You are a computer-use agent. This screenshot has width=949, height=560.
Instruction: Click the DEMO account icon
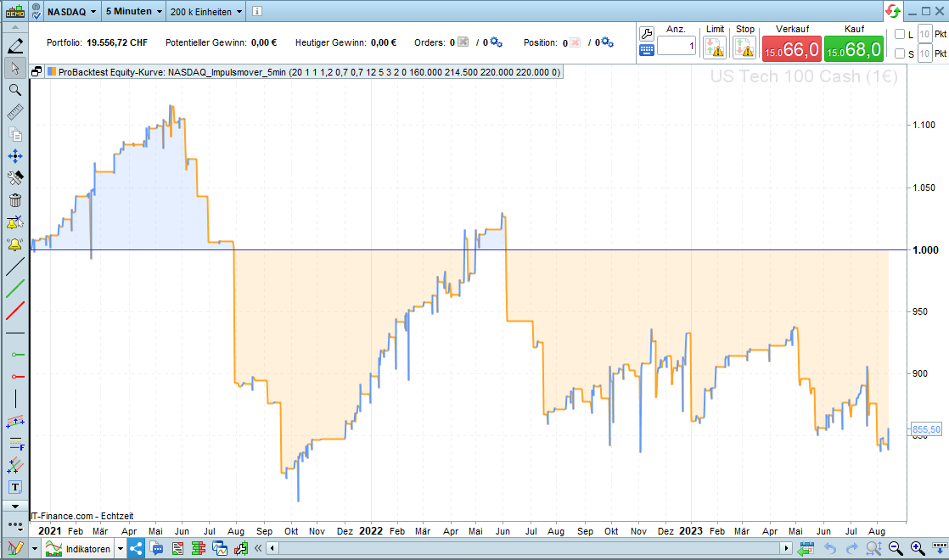pos(15,12)
